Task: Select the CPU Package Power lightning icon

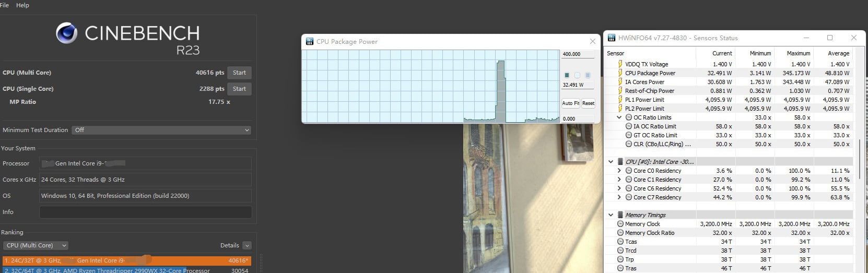Action: (620, 73)
